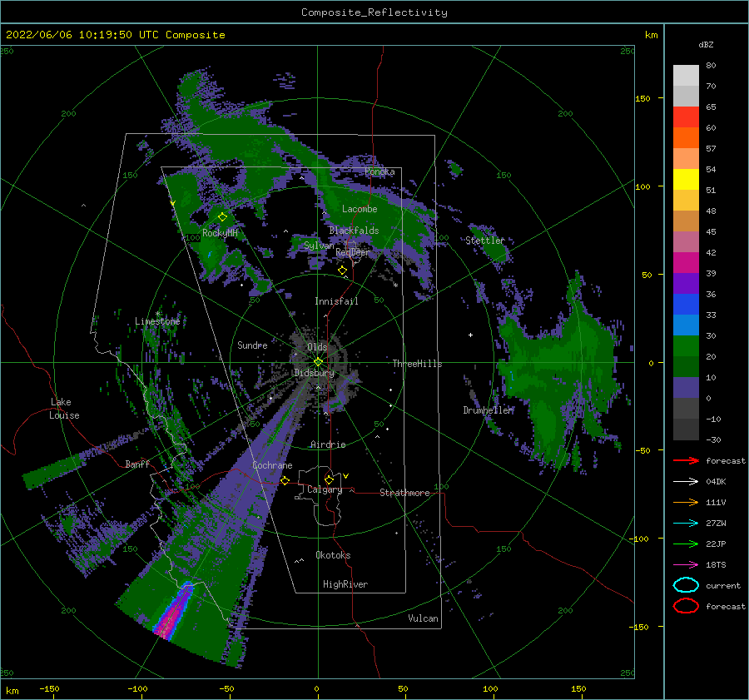The width and height of the screenshot is (749, 700).
Task: Click the Innisfail town label
Action: (336, 301)
